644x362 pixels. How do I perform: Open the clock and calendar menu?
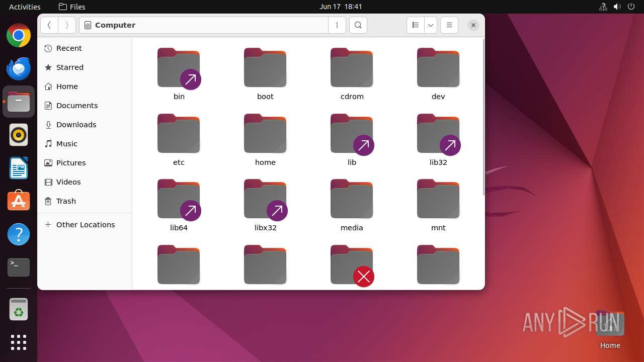pos(341,7)
